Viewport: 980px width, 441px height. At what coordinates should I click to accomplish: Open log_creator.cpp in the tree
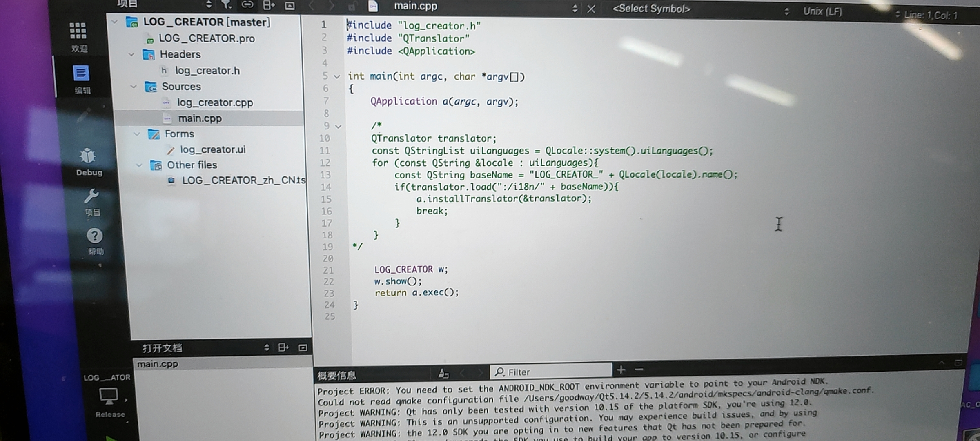pyautogui.click(x=215, y=102)
